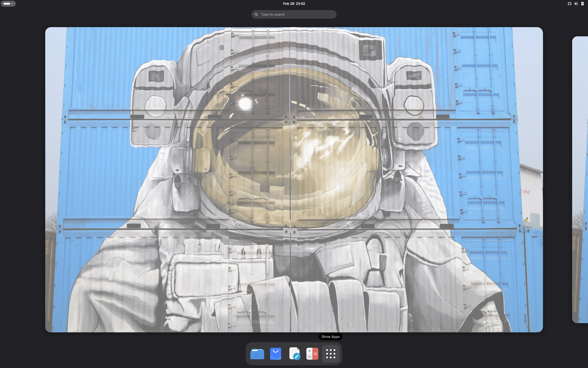
Task: Launch the Software store from the dock
Action: (276, 354)
